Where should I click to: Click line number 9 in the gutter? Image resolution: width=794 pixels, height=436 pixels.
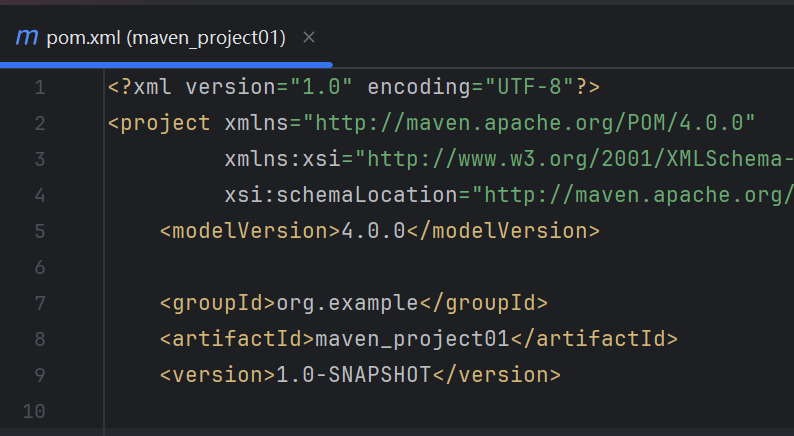tap(41, 375)
